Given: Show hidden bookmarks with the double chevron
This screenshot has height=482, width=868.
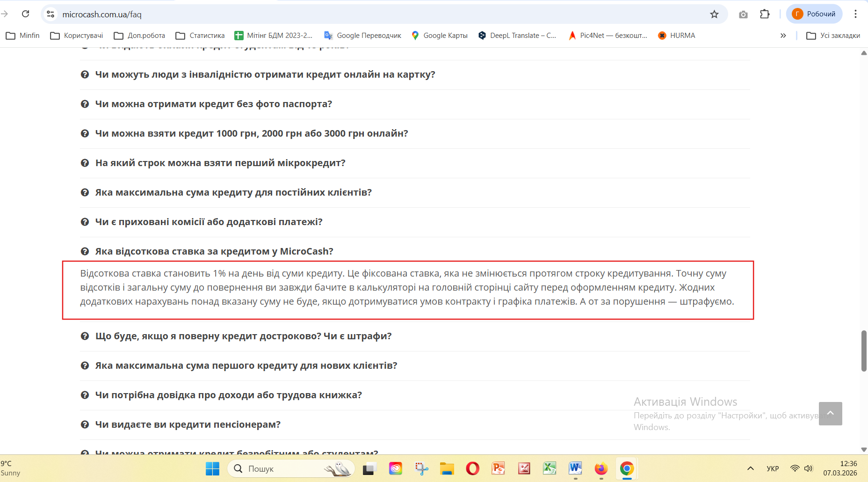Looking at the screenshot, I should (x=783, y=36).
